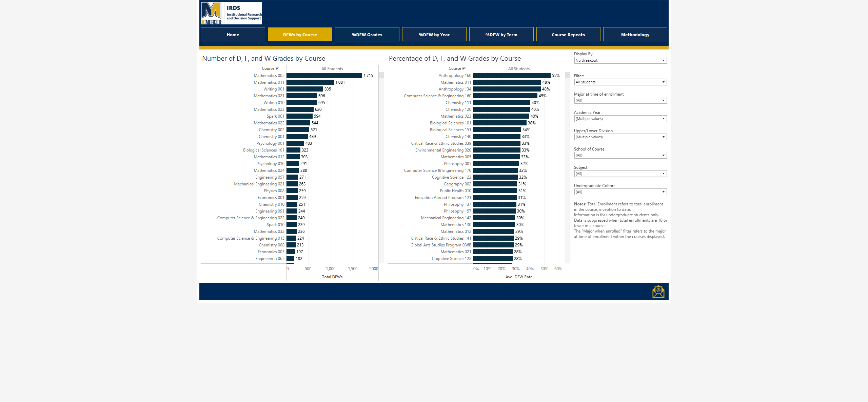Click the Anthropology 160 percentage bar

(x=511, y=76)
